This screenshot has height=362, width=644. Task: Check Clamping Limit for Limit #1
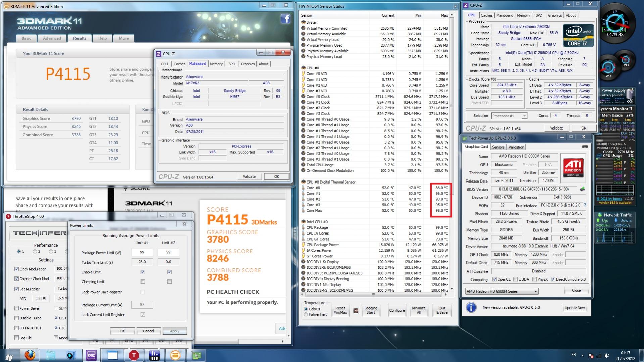coord(143,282)
